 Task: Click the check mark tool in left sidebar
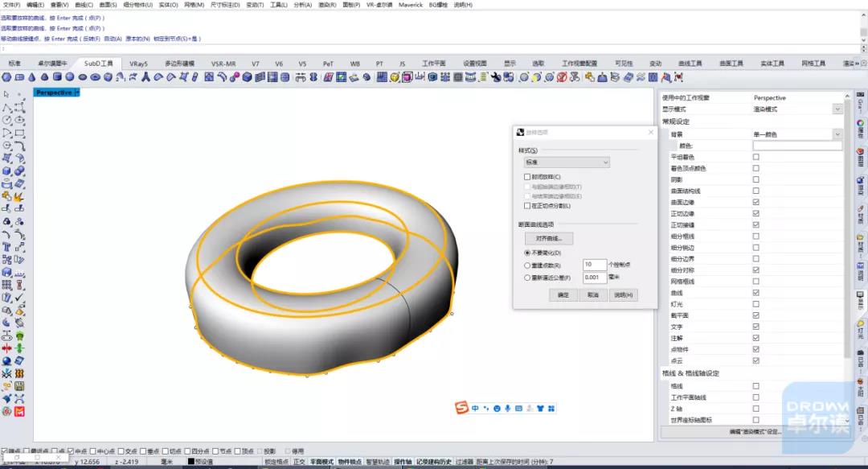coord(19,297)
